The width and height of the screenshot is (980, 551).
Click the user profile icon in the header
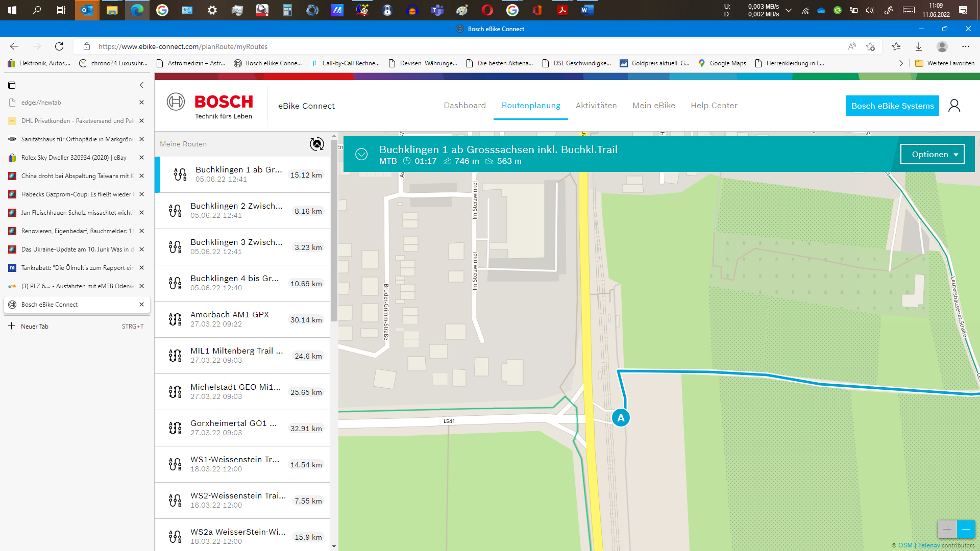[954, 106]
